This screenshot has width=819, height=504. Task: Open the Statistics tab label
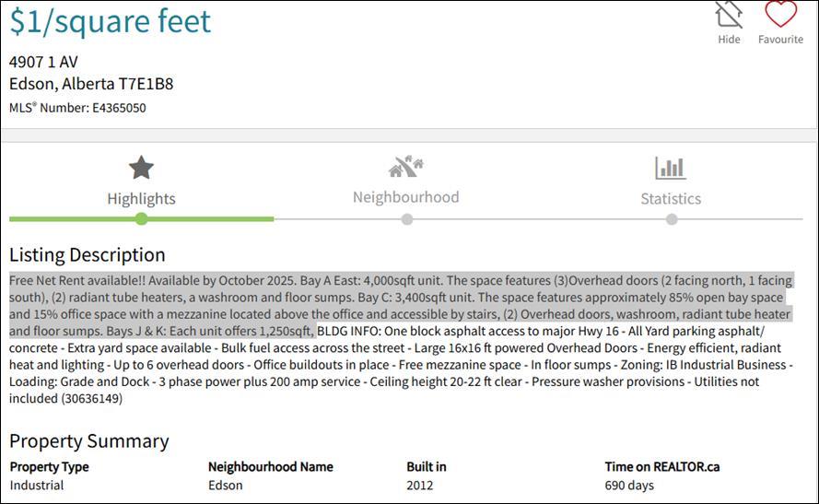671,198
